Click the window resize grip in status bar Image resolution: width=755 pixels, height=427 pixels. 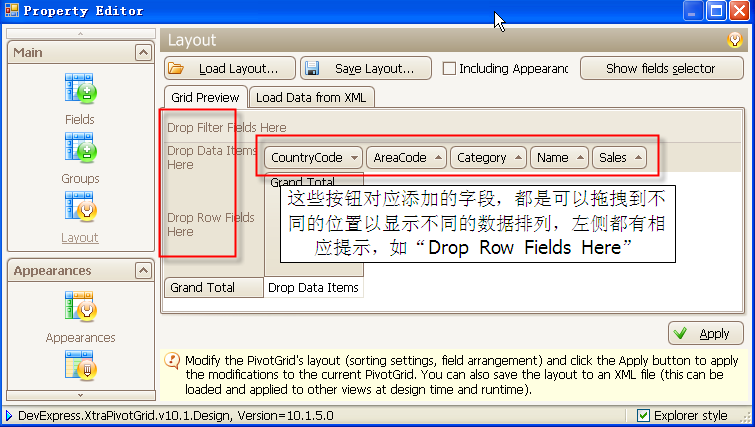click(746, 417)
